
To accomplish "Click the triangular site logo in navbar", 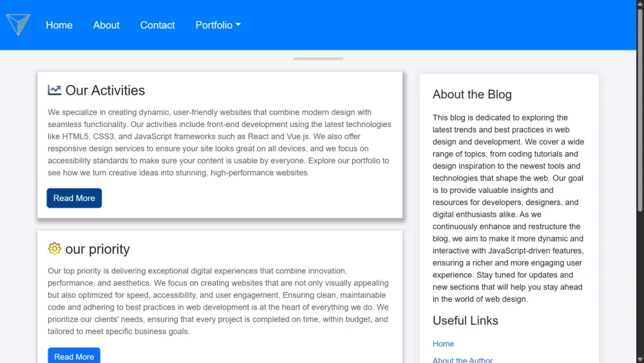I will (x=18, y=25).
